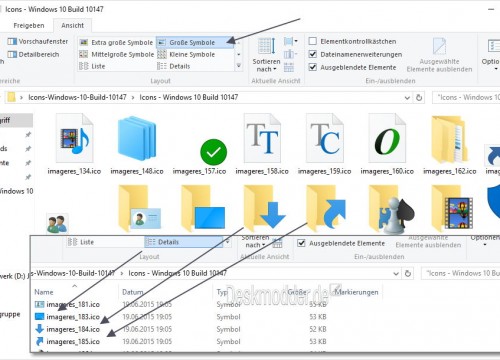Select the imageres_183.ico row
The image size is (500, 360).
click(x=180, y=317)
